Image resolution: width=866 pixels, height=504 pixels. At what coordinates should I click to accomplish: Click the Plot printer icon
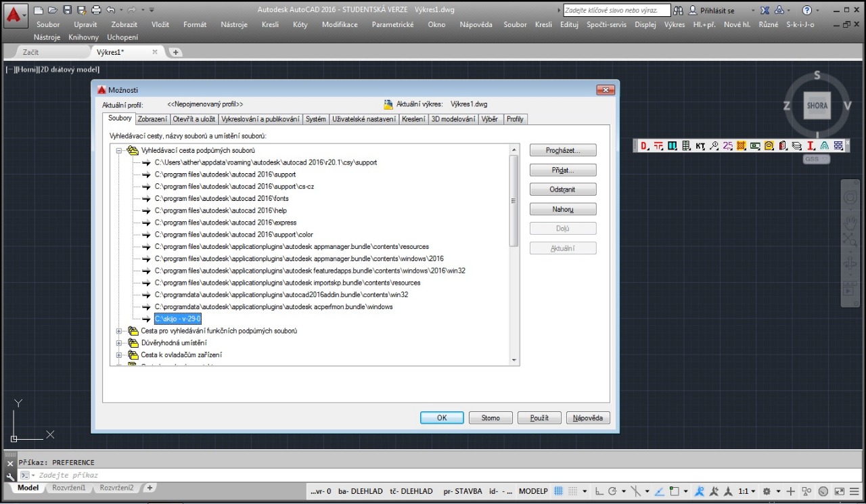pyautogui.click(x=96, y=10)
